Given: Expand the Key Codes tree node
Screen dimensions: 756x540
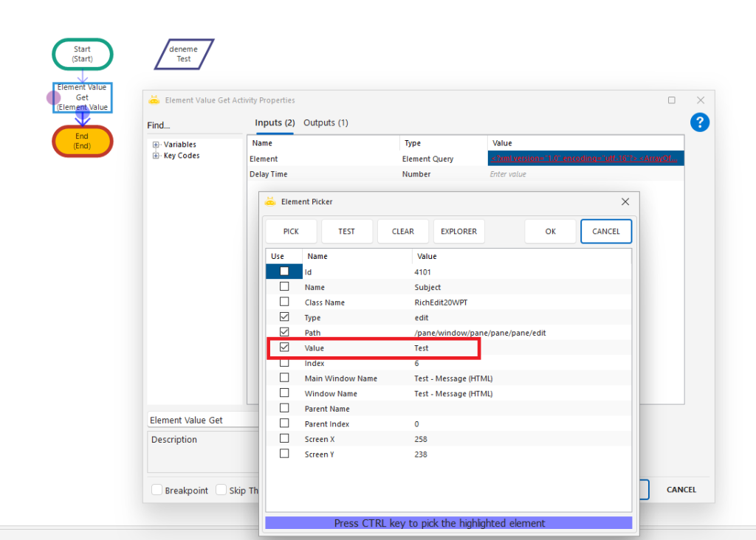Looking at the screenshot, I should click(156, 156).
